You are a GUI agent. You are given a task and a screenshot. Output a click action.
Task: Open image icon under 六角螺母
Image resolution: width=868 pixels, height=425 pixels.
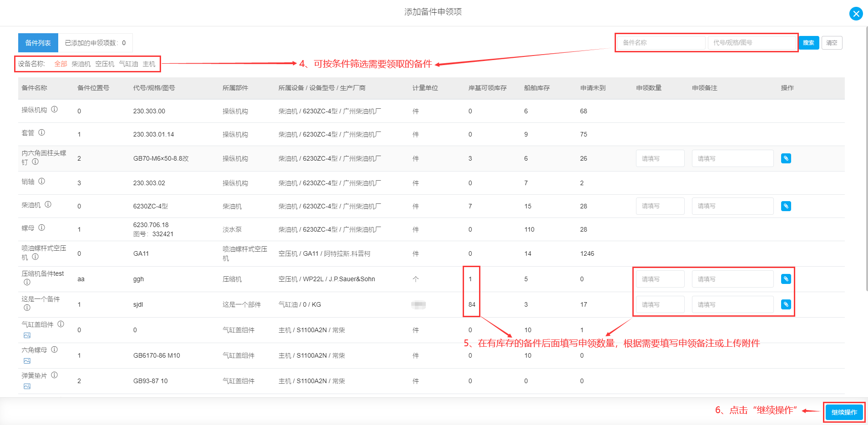pos(27,361)
